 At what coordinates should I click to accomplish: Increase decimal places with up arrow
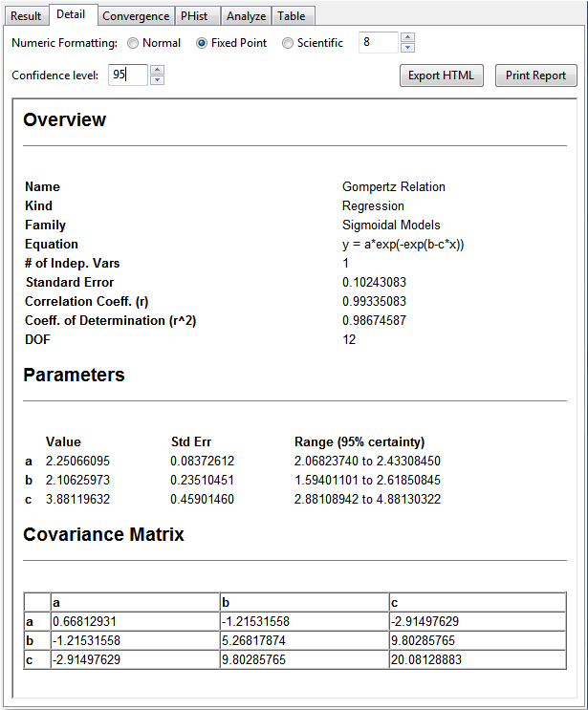[407, 37]
